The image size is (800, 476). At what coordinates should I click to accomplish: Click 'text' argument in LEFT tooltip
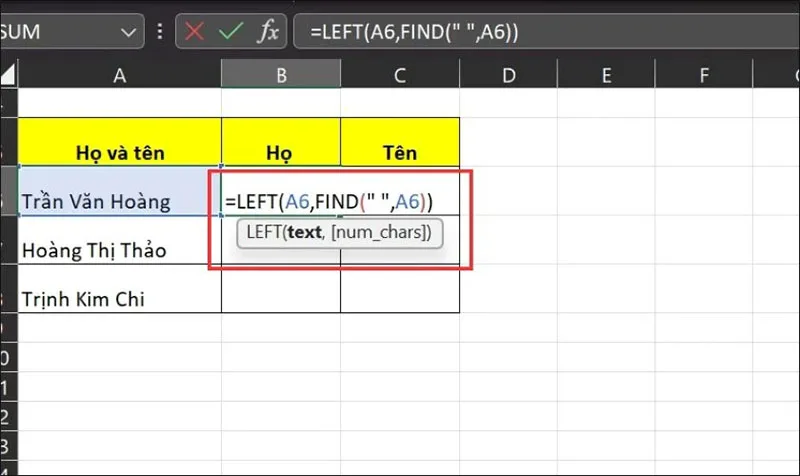point(304,232)
